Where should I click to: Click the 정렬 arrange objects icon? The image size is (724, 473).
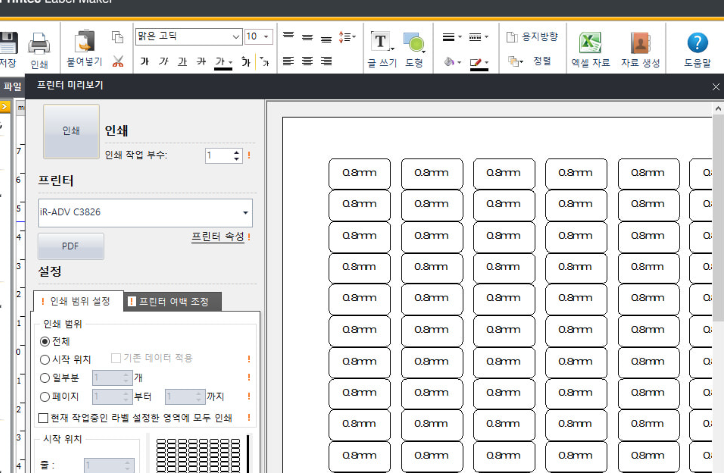coord(513,61)
